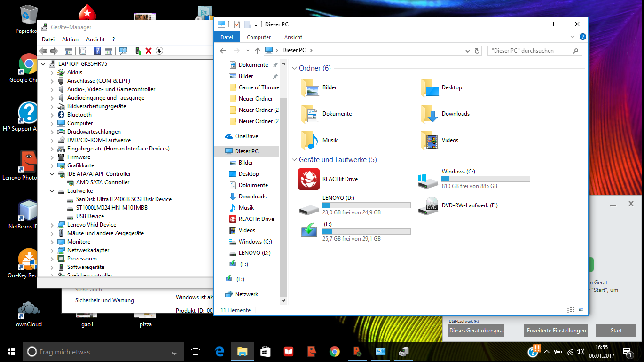
Task: Click the volume speaker tray icon
Action: point(581,352)
